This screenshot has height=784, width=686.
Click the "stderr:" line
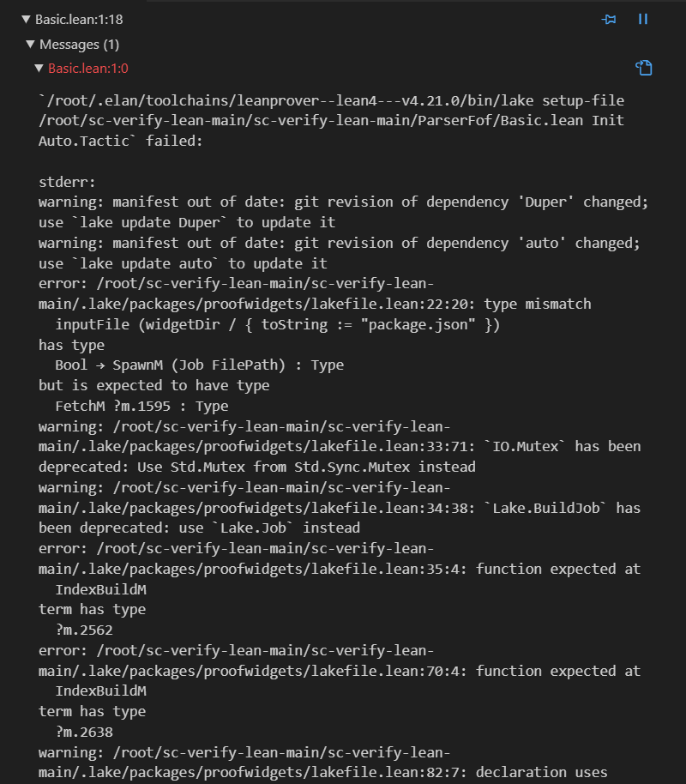coord(66,182)
